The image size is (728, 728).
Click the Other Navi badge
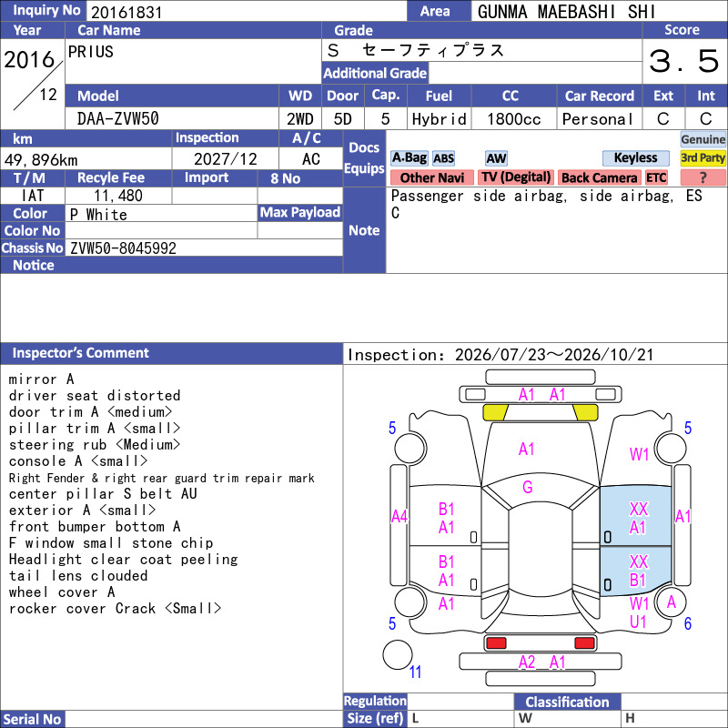[x=431, y=177]
